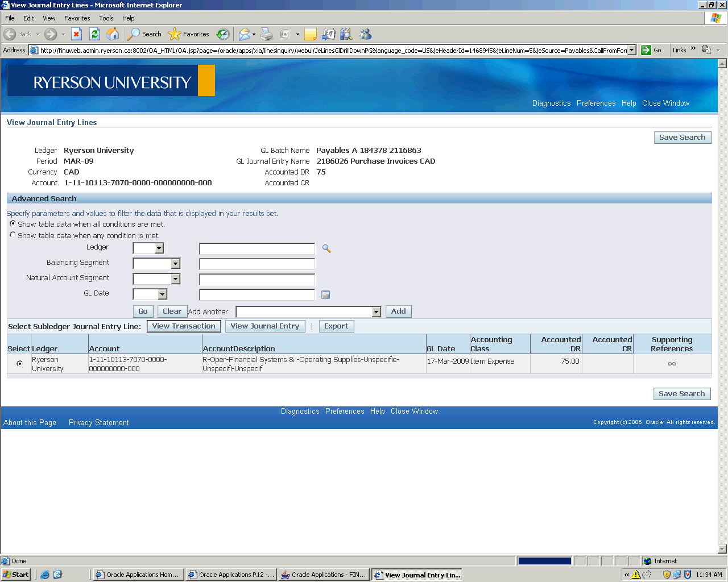Open the Tools menu

(106, 18)
